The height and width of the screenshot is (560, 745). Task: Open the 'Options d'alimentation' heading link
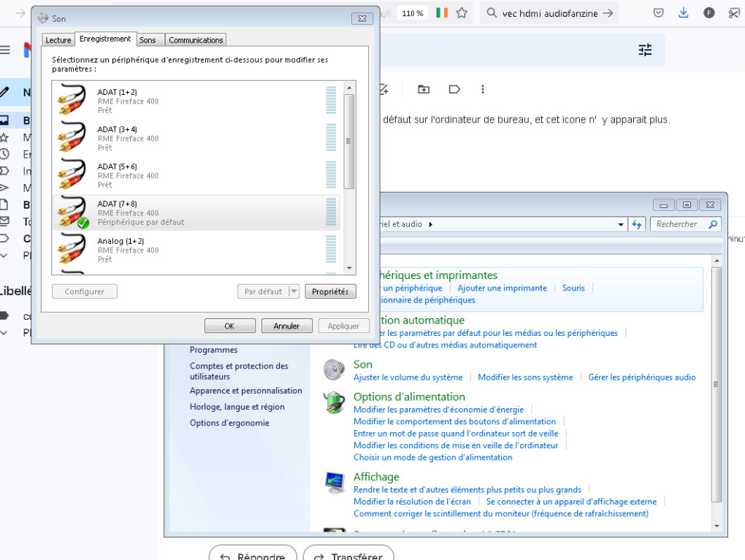point(409,396)
